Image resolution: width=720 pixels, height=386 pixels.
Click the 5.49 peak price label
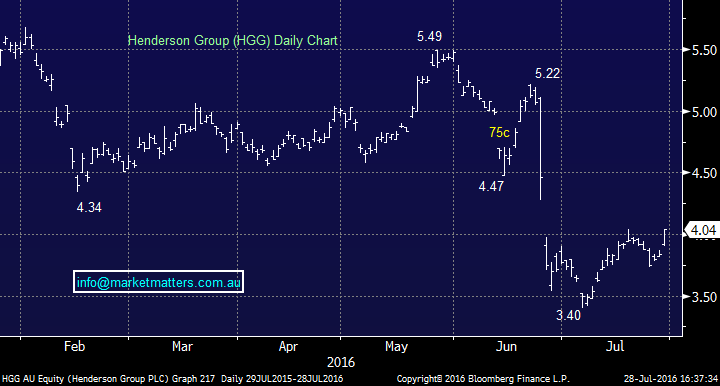coord(429,36)
